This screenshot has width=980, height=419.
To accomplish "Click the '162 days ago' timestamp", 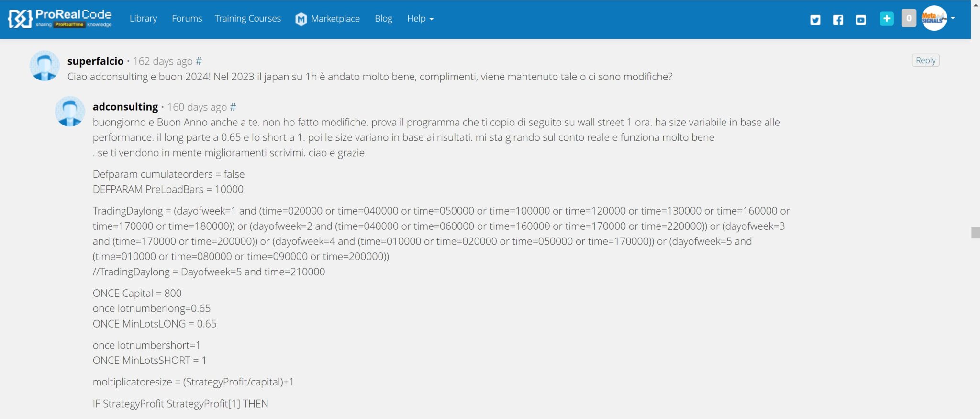I will coord(163,61).
